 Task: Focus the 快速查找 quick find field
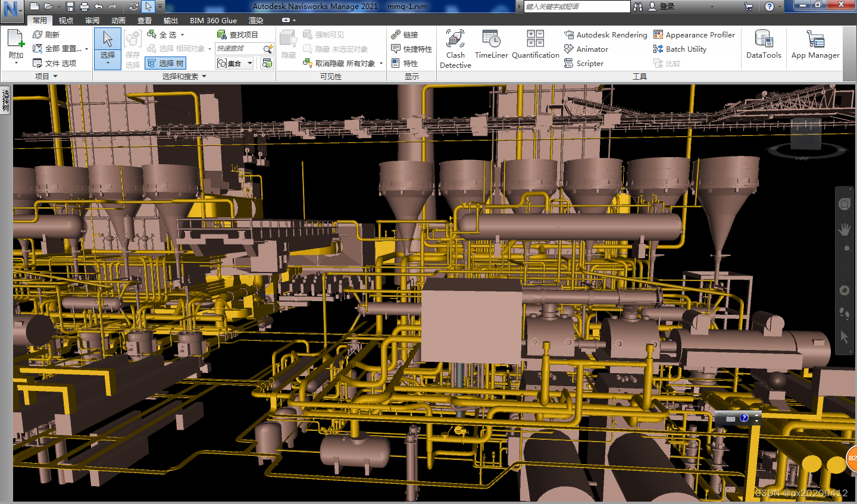tap(240, 49)
